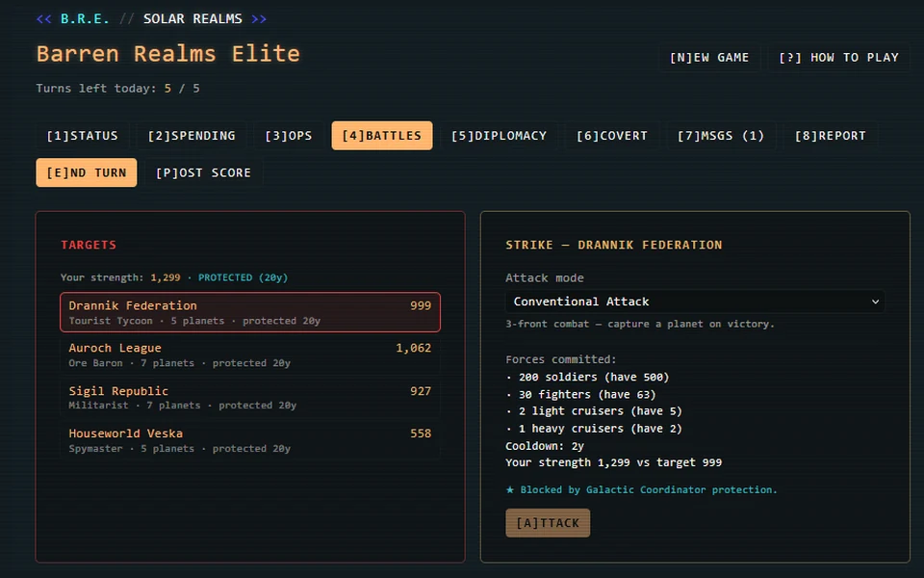Screen dimensions: 924x578
Task: Click "Tourist Tycoon · 5 planets" subtitle
Action: tap(146, 321)
